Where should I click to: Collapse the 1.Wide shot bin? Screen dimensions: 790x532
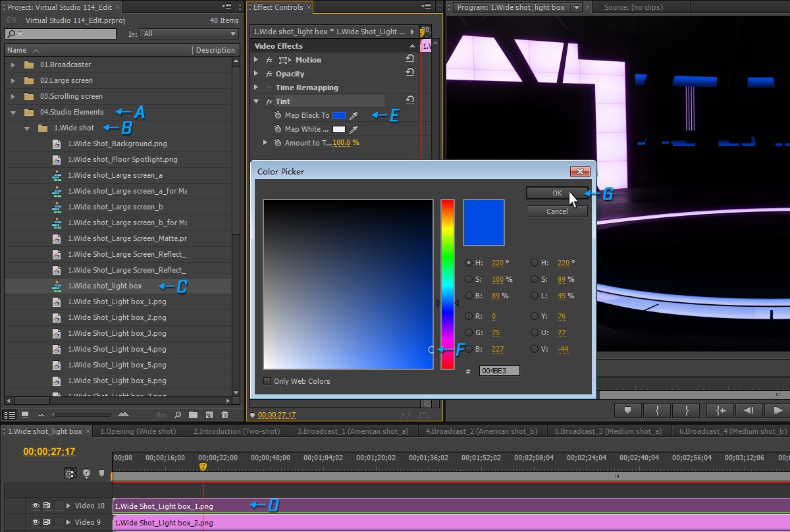click(28, 129)
